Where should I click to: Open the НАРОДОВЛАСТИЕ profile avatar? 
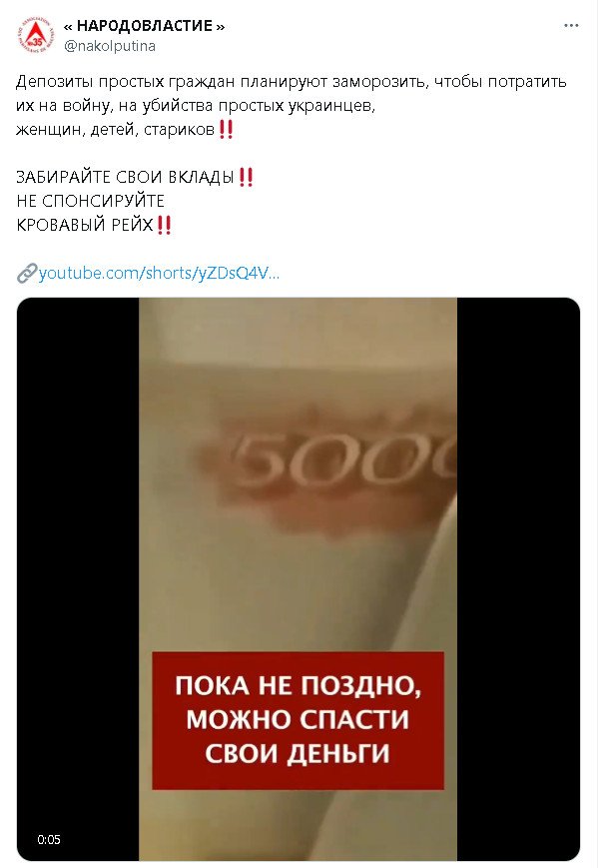36,34
